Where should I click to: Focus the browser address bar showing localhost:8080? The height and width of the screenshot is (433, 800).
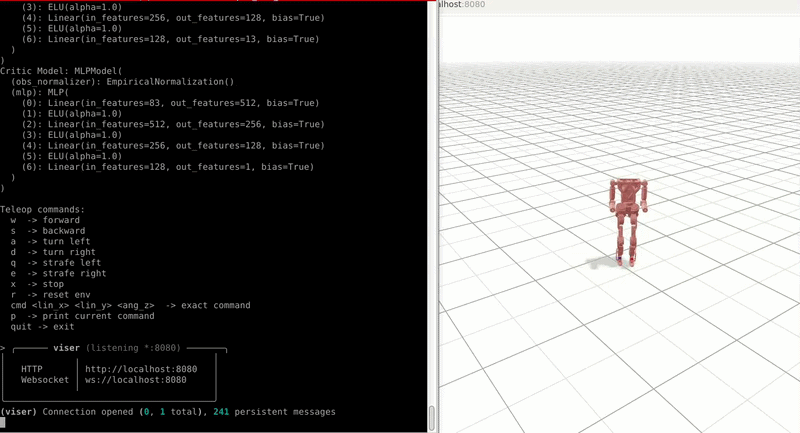coord(463,5)
